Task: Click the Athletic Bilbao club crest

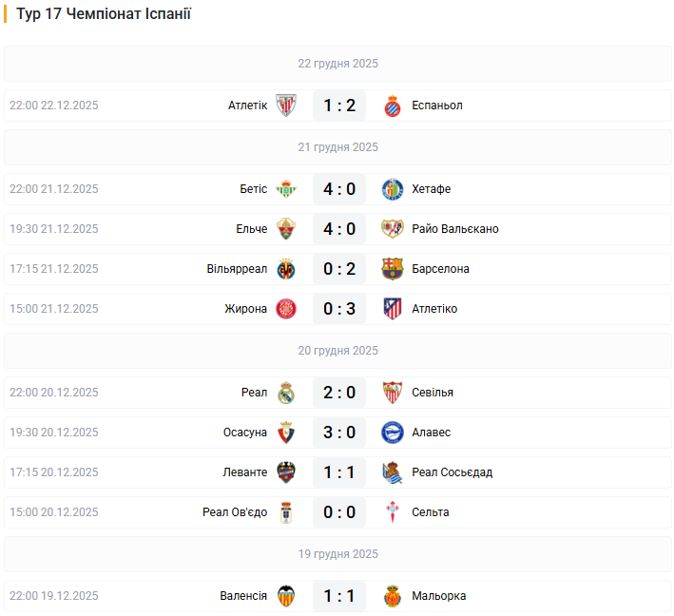Action: (286, 106)
